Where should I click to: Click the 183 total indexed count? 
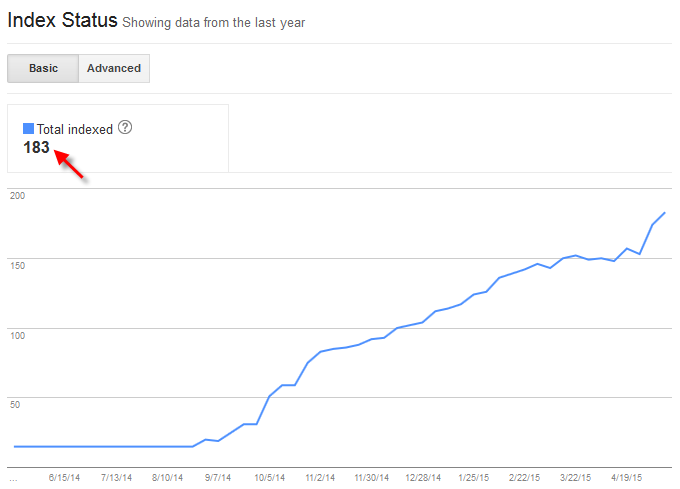[x=37, y=147]
